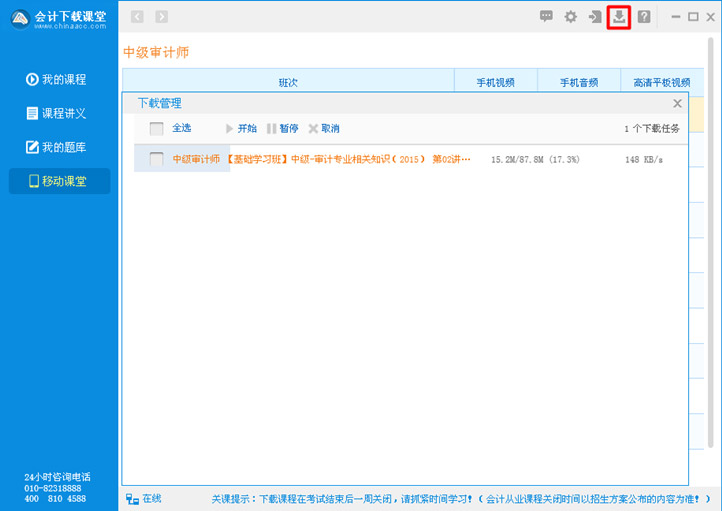Open the help question mark icon
The image size is (722, 511).
[x=644, y=17]
